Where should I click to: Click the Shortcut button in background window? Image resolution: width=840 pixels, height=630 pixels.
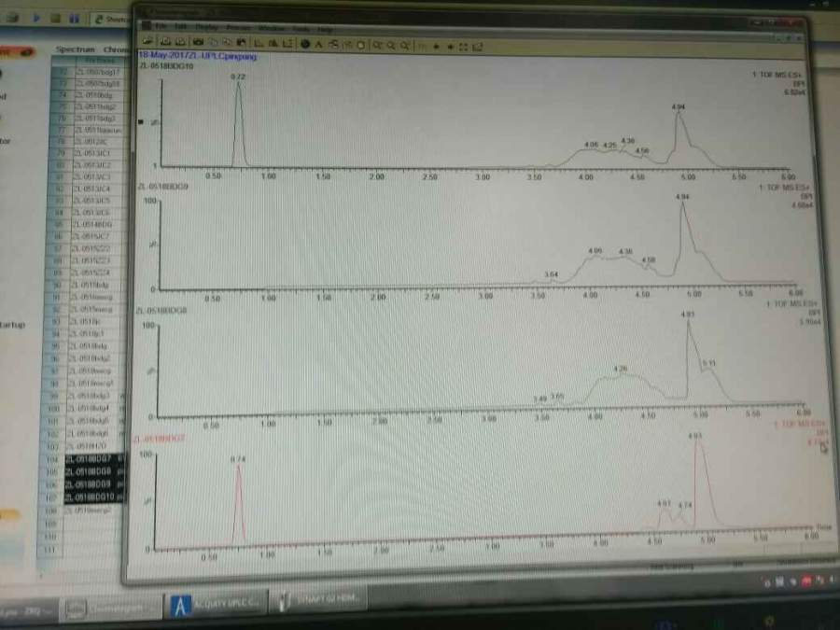pos(111,20)
